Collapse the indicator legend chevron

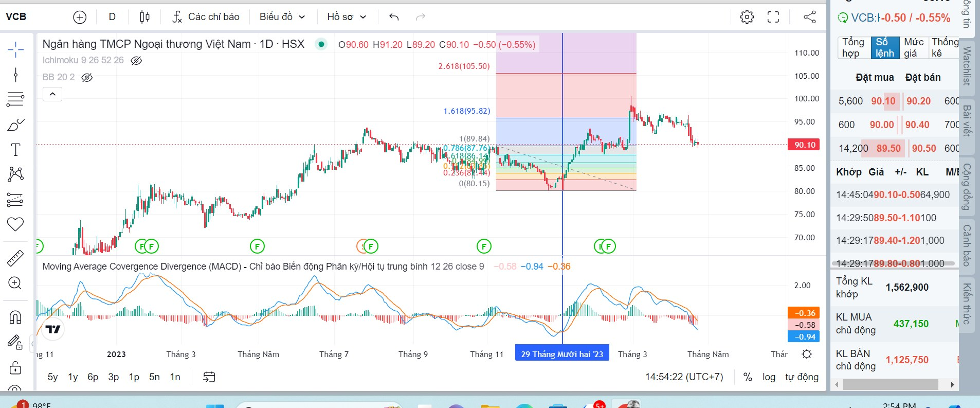52,94
